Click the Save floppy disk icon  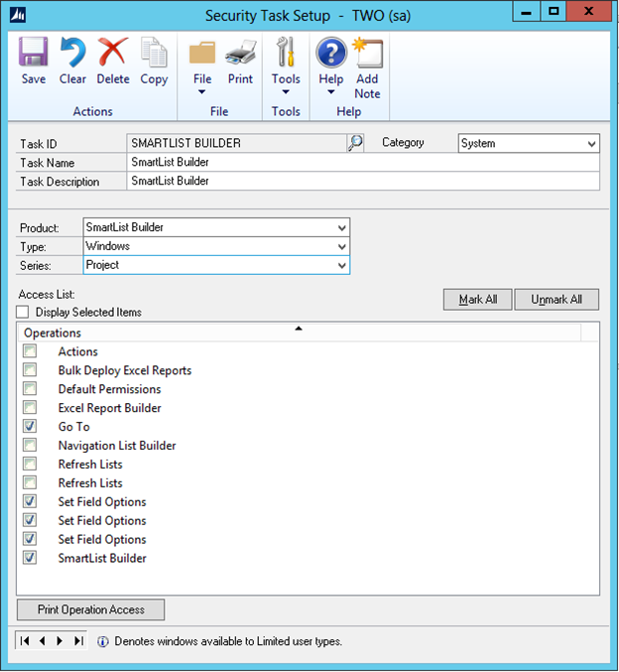[33, 52]
